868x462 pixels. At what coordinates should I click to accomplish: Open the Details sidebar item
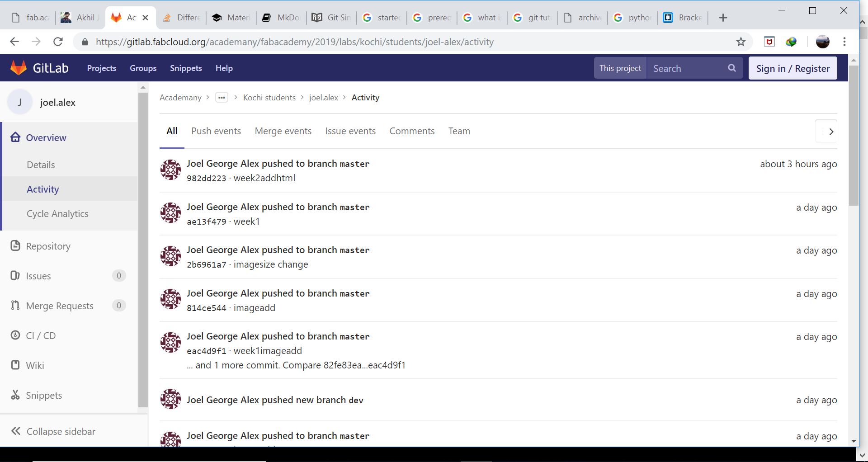pyautogui.click(x=41, y=165)
